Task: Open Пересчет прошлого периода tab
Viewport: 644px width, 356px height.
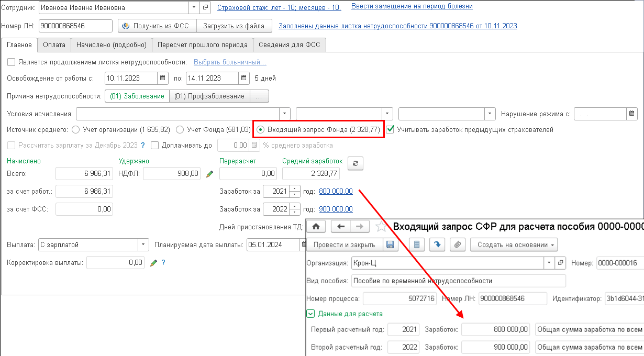Action: click(203, 45)
